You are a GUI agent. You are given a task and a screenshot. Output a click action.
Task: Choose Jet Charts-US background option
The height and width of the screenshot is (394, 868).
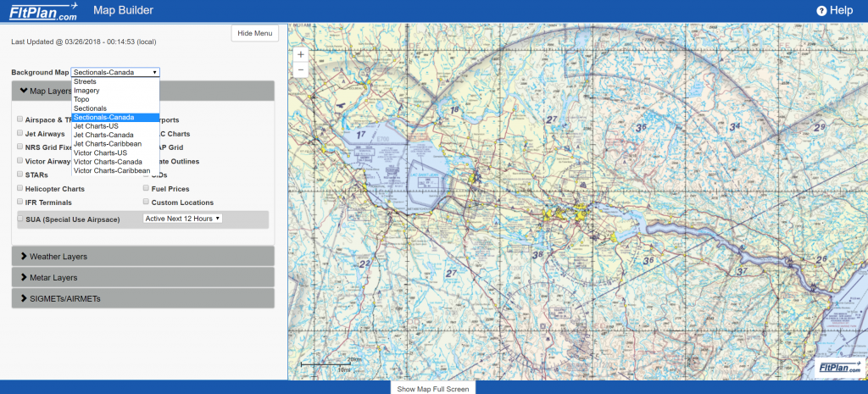pyautogui.click(x=96, y=126)
